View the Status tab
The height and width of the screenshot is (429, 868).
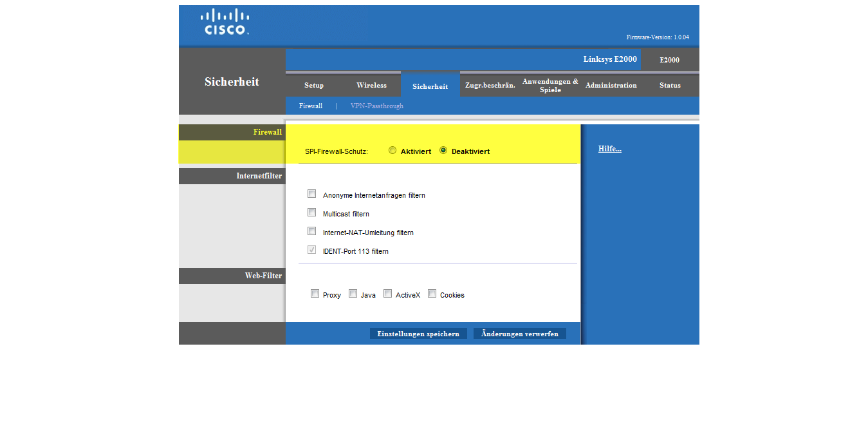click(x=669, y=85)
